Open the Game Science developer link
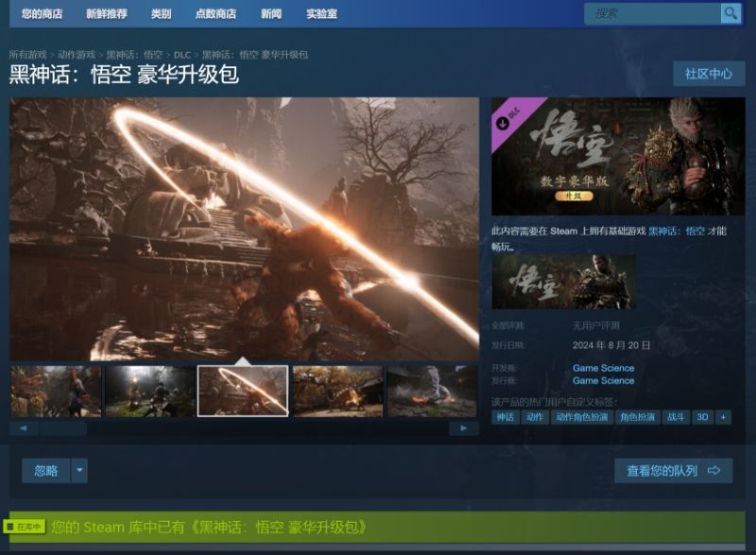Viewport: 756px width, 555px height. [603, 368]
